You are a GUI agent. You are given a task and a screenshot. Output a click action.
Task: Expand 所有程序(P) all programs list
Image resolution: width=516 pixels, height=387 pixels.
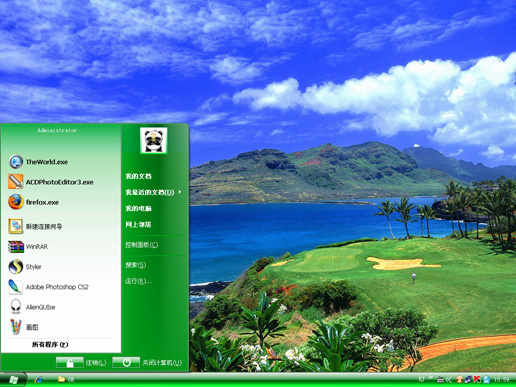coord(50,345)
